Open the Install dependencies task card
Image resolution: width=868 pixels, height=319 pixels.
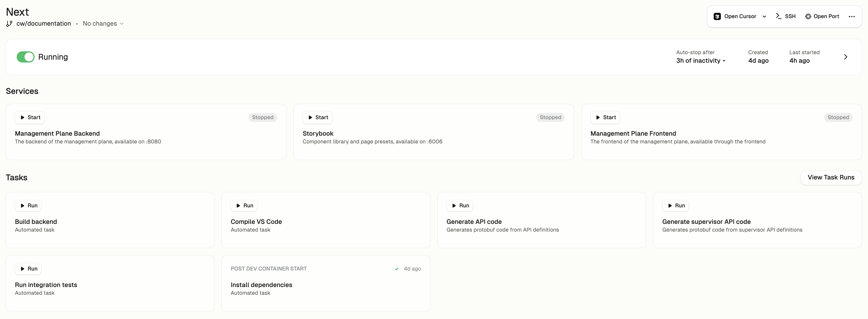pyautogui.click(x=325, y=283)
